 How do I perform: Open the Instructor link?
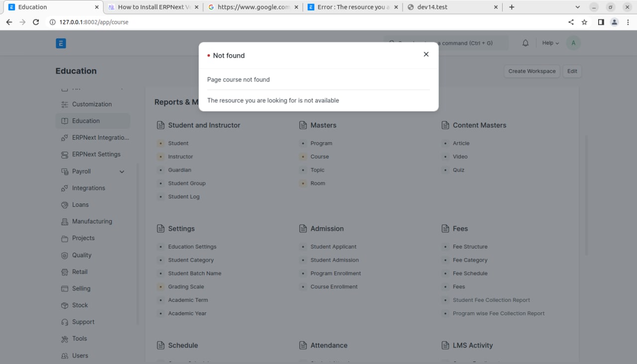[180, 157]
